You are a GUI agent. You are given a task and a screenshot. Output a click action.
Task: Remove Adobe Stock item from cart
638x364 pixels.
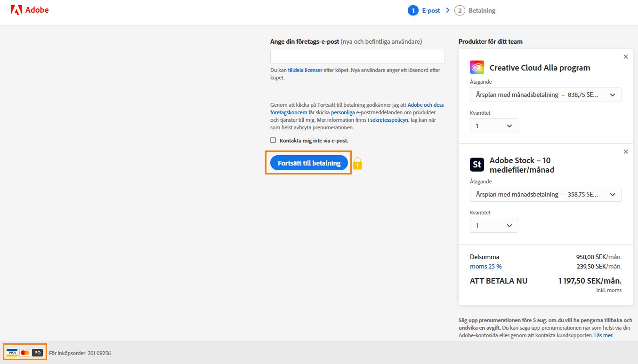626,152
